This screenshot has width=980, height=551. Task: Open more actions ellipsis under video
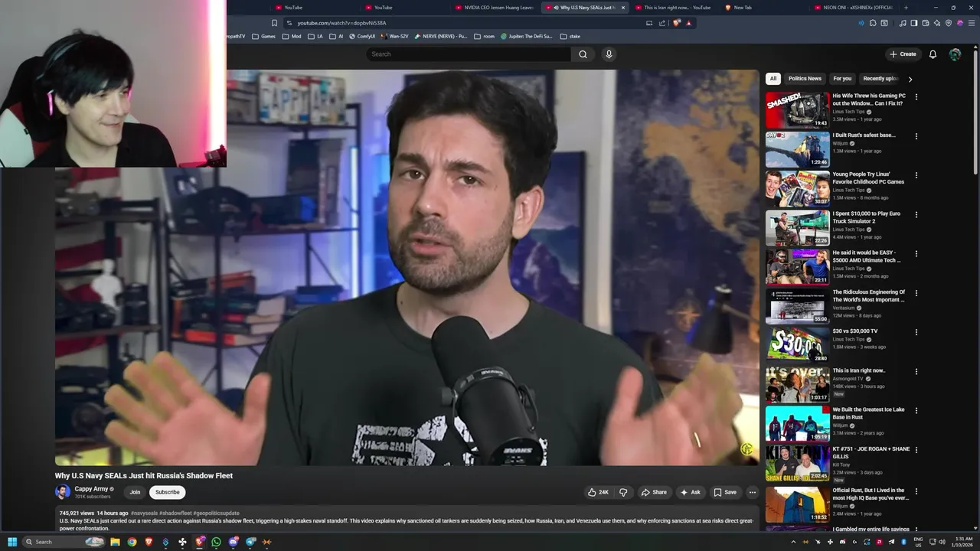pyautogui.click(x=753, y=492)
